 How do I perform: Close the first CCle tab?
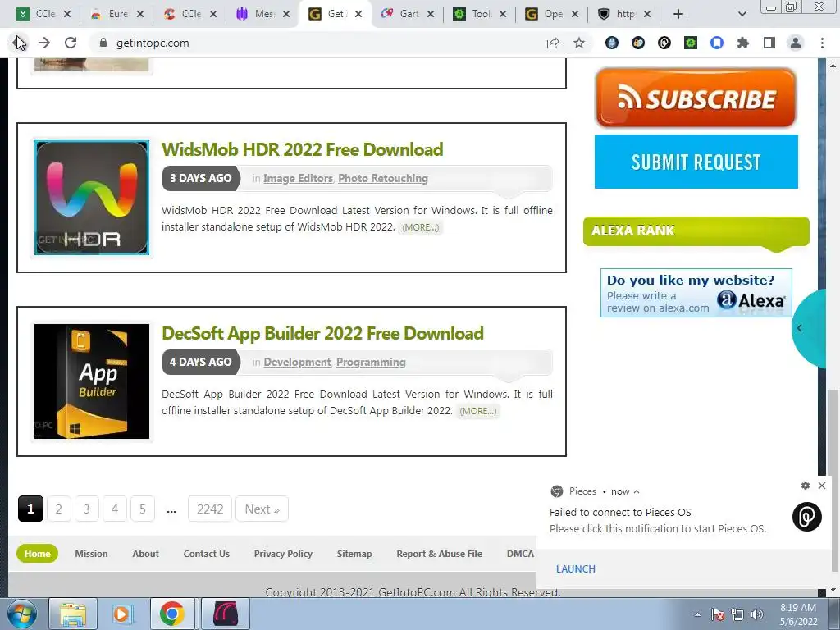[x=67, y=15]
